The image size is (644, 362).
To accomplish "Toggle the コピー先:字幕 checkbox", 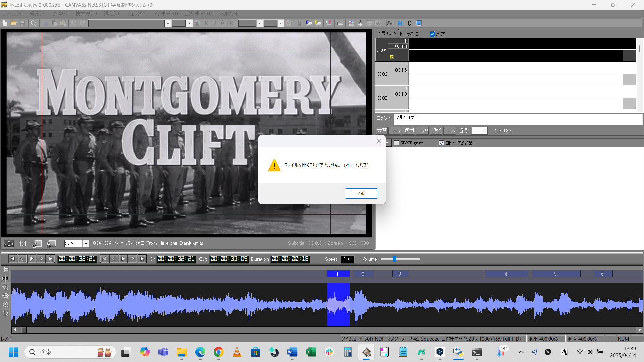I will point(441,143).
